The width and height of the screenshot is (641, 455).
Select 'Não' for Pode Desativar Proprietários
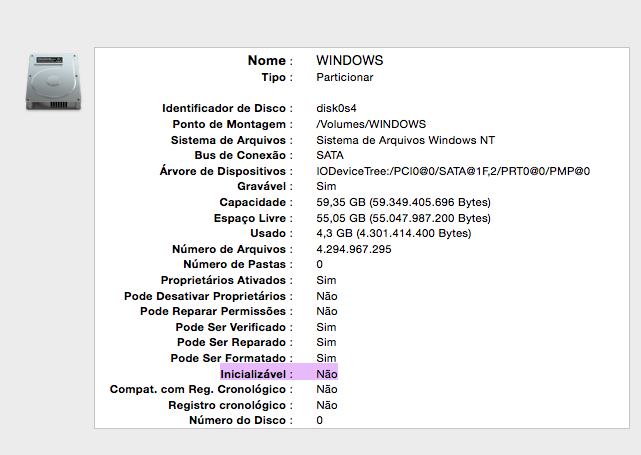pyautogui.click(x=327, y=296)
